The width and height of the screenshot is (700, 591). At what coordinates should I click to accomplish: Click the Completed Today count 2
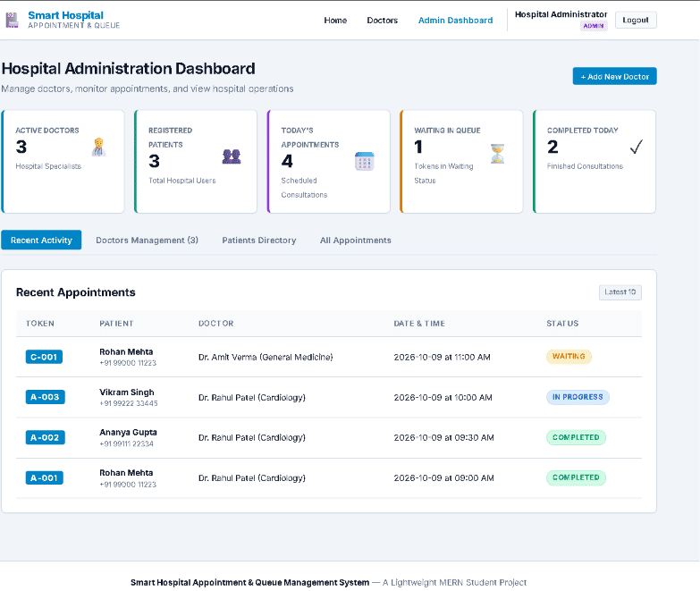(x=552, y=147)
